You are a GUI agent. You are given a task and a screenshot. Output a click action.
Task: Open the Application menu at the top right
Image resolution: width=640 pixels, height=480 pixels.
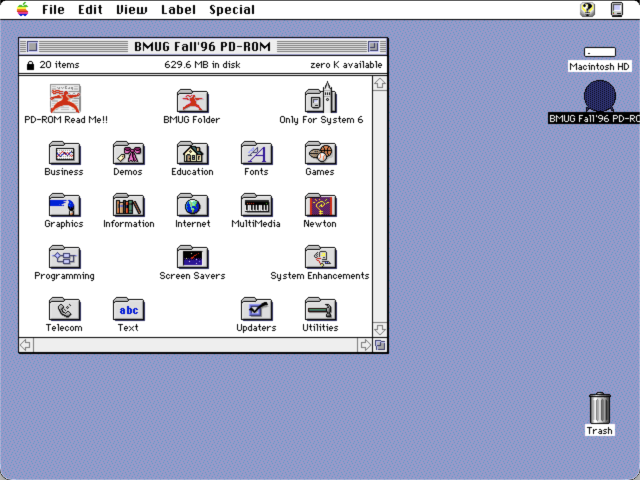coord(617,9)
